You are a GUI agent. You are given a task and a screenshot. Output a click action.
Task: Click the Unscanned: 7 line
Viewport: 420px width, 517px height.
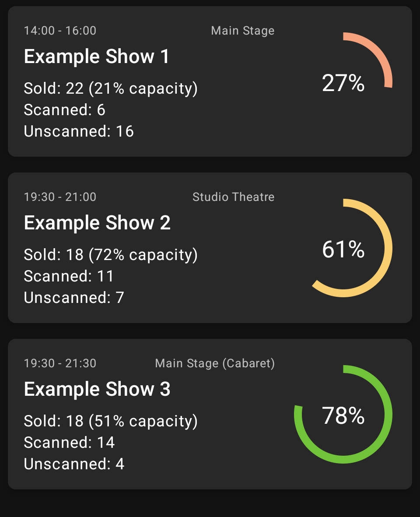(74, 298)
